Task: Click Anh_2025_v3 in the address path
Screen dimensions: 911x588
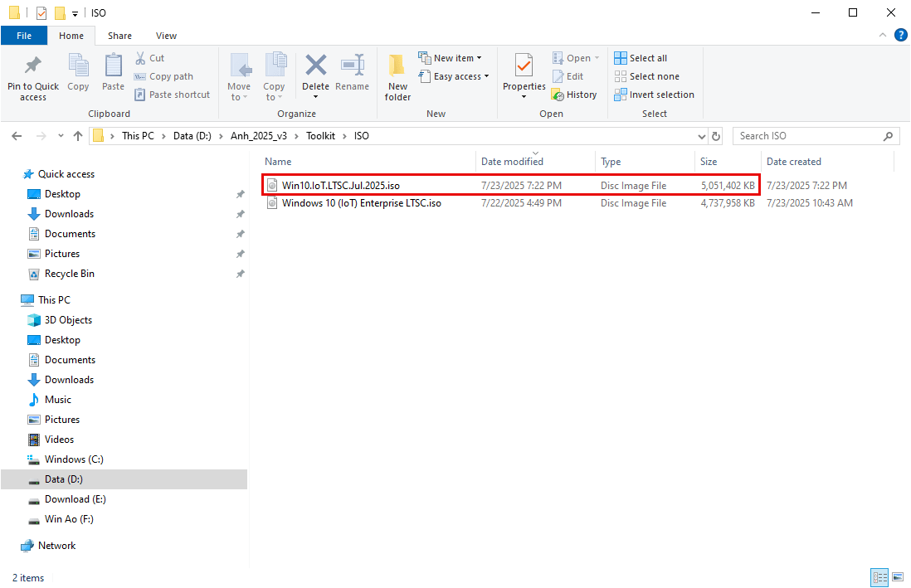Action: click(x=259, y=136)
